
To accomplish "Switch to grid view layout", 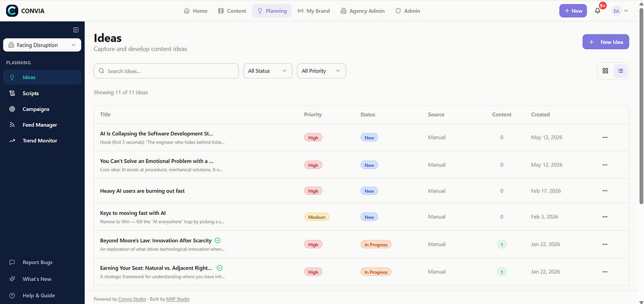I will (x=605, y=71).
